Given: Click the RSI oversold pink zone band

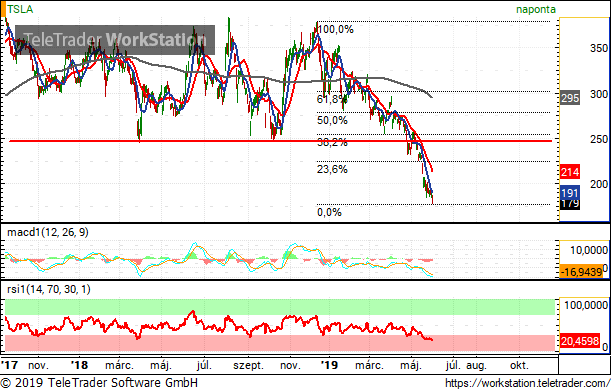Looking at the screenshot, I should coord(280,343).
